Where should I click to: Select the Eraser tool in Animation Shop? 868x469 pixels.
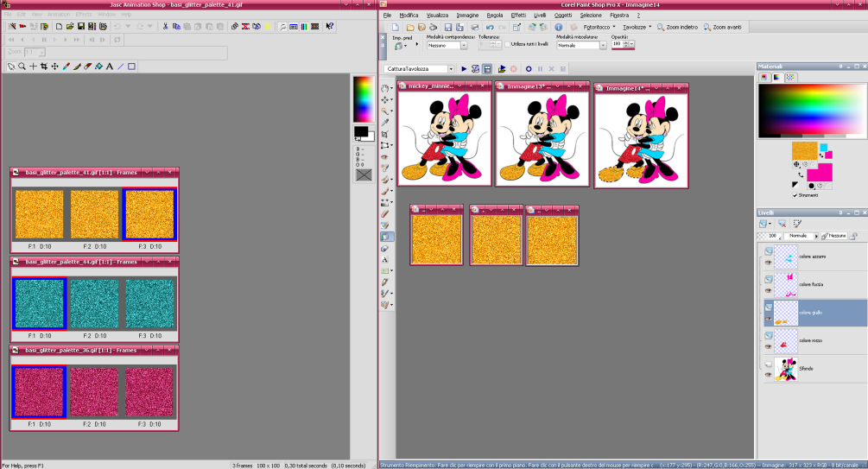click(x=87, y=67)
